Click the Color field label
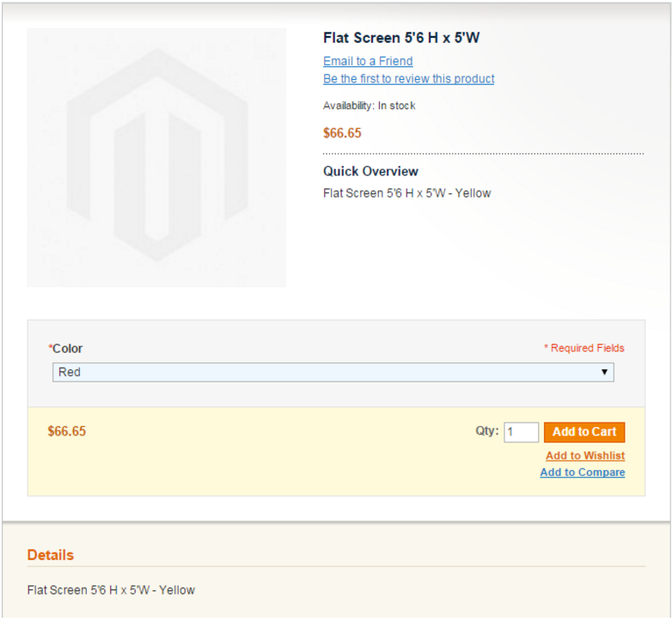Viewport: 672px width, 622px height. click(65, 348)
